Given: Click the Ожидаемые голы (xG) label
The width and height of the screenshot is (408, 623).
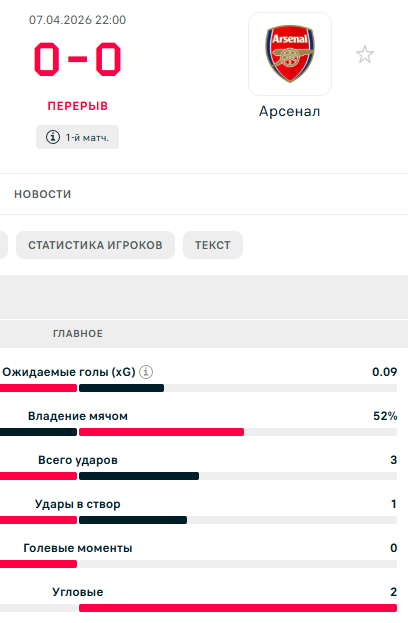Looking at the screenshot, I should point(69,372).
